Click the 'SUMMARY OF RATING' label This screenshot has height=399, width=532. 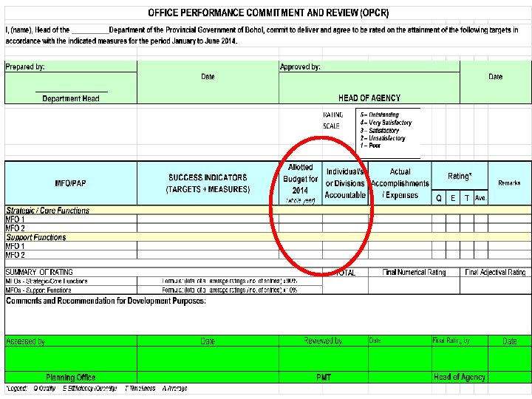[x=39, y=272]
